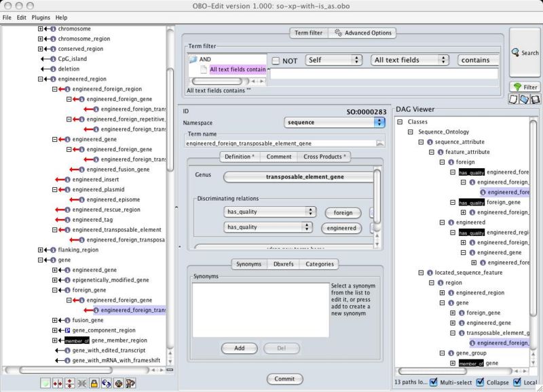543x392 pixels.
Task: Click the last bottom toolbar icon
Action: click(x=130, y=383)
